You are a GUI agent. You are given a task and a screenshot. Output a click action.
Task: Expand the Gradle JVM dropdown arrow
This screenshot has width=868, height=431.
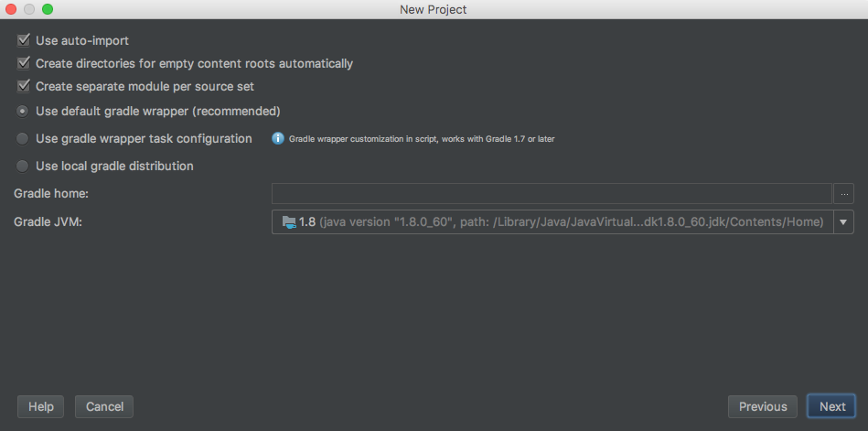pos(843,221)
